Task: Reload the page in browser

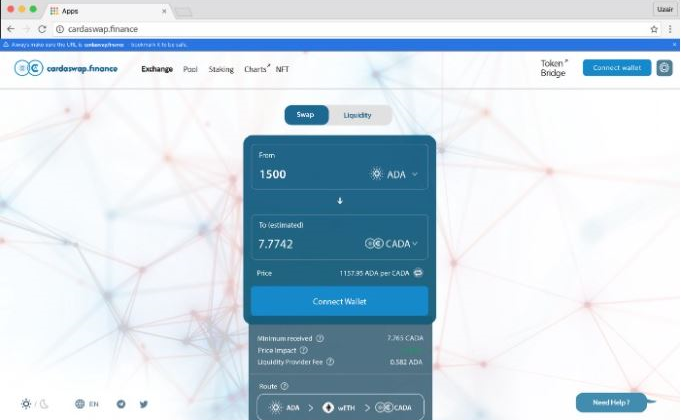Action: pyautogui.click(x=42, y=29)
